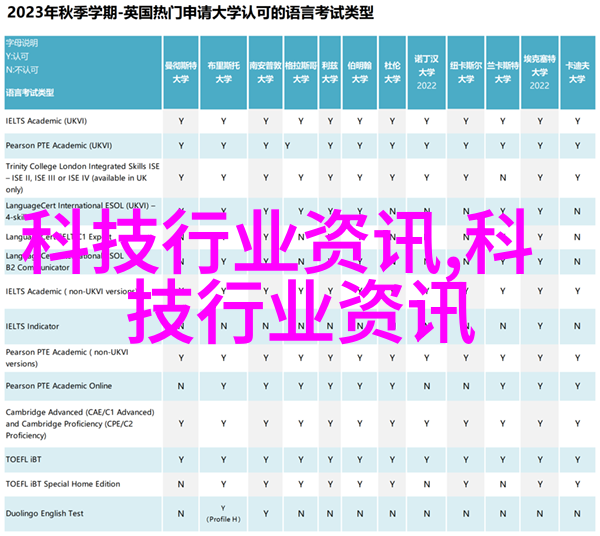Select the 格拉斯哥大学 column header
Screen dimensions: 600x536
(x=301, y=72)
